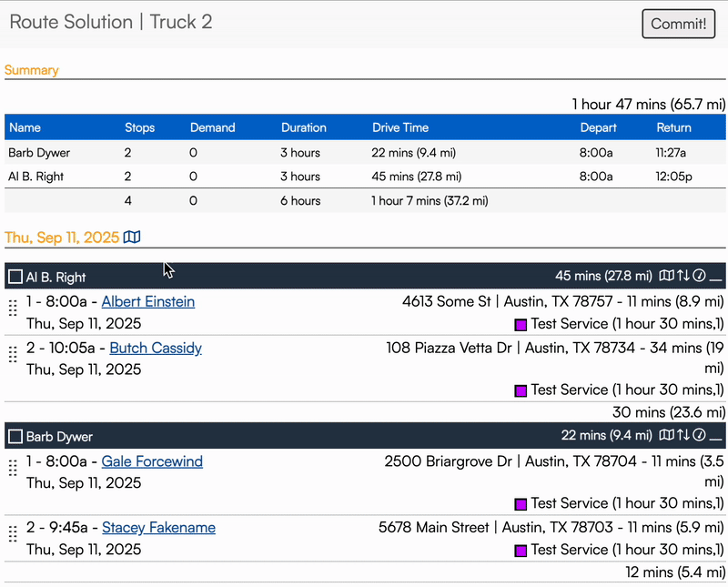Open the Albert Einstein customer link

coord(148,302)
